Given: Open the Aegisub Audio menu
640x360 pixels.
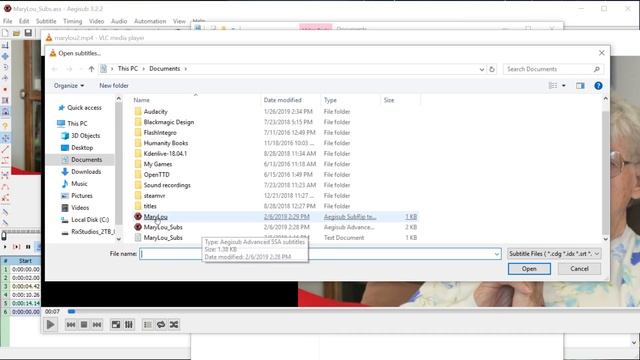Looking at the screenshot, I should [x=119, y=21].
